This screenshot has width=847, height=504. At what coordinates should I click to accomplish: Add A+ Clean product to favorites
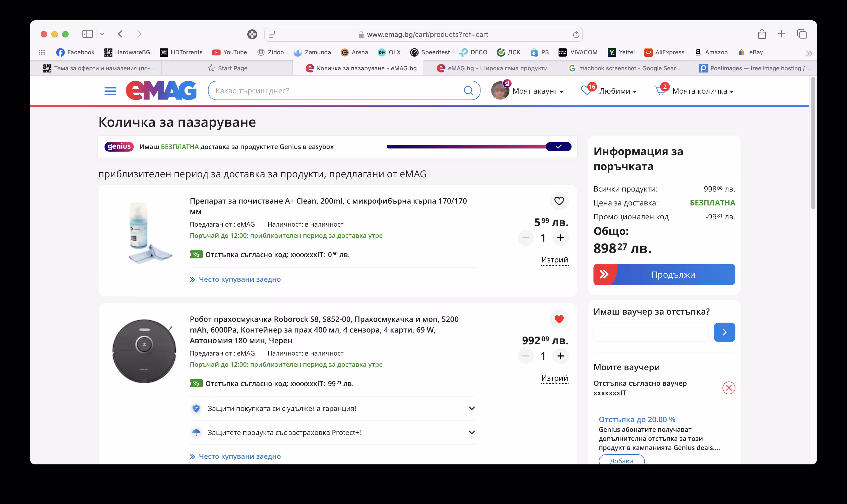pyautogui.click(x=559, y=201)
